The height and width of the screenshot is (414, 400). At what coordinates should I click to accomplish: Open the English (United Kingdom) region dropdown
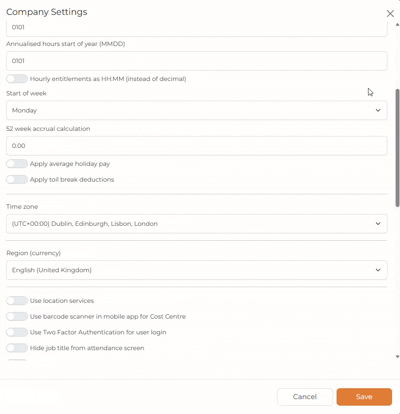tap(197, 270)
